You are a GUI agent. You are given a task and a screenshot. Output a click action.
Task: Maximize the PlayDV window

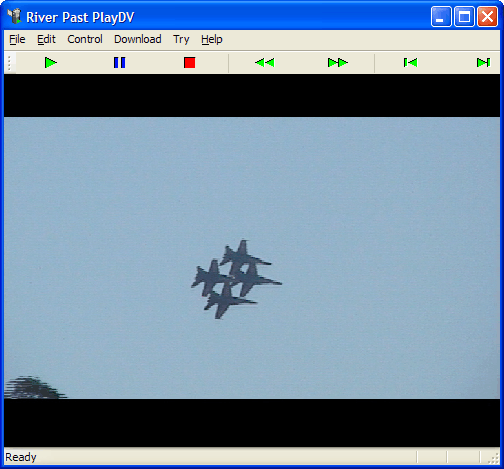coord(464,17)
